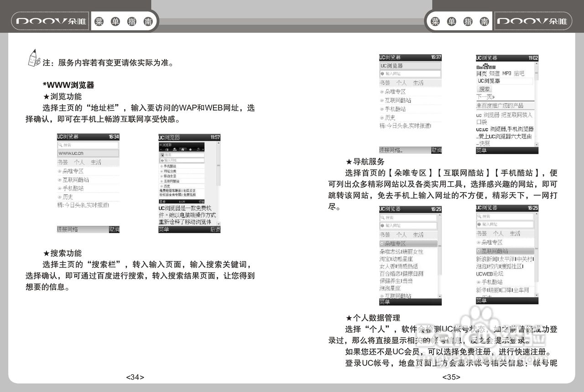584x392 pixels.
Task: Click the Baidu paw logo in 11:02 screenshot
Action: coord(486,66)
